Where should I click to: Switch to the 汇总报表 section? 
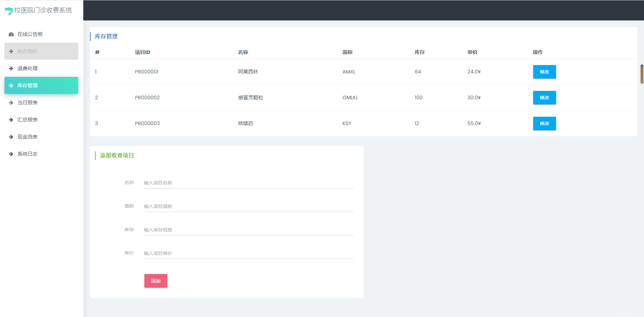pyautogui.click(x=28, y=119)
